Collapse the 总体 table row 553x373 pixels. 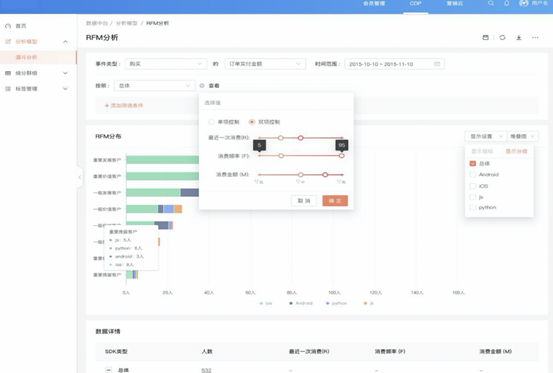point(109,370)
